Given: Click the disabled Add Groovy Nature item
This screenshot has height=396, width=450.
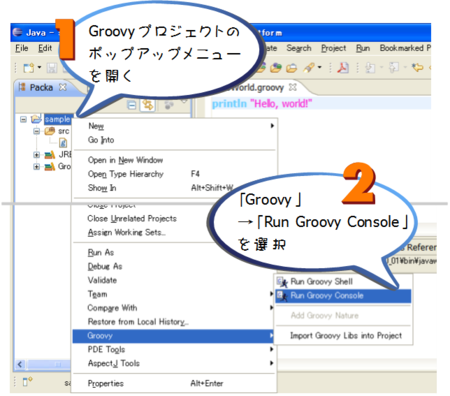Looking at the screenshot, I should (343, 316).
